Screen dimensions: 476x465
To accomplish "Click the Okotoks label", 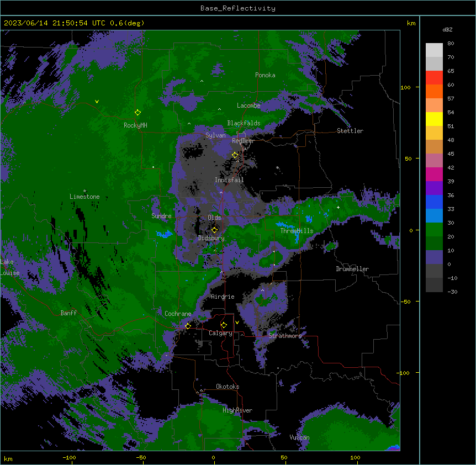I will (x=228, y=387).
